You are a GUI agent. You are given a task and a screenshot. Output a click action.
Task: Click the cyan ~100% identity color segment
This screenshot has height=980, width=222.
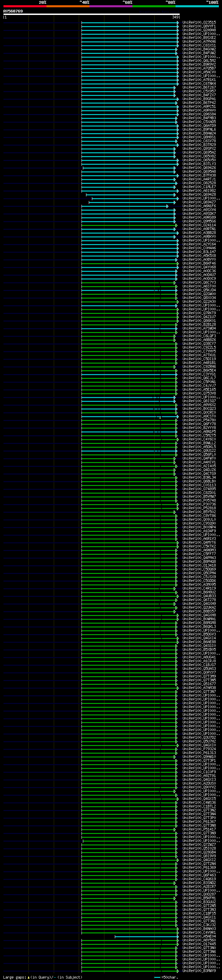(x=197, y=6)
